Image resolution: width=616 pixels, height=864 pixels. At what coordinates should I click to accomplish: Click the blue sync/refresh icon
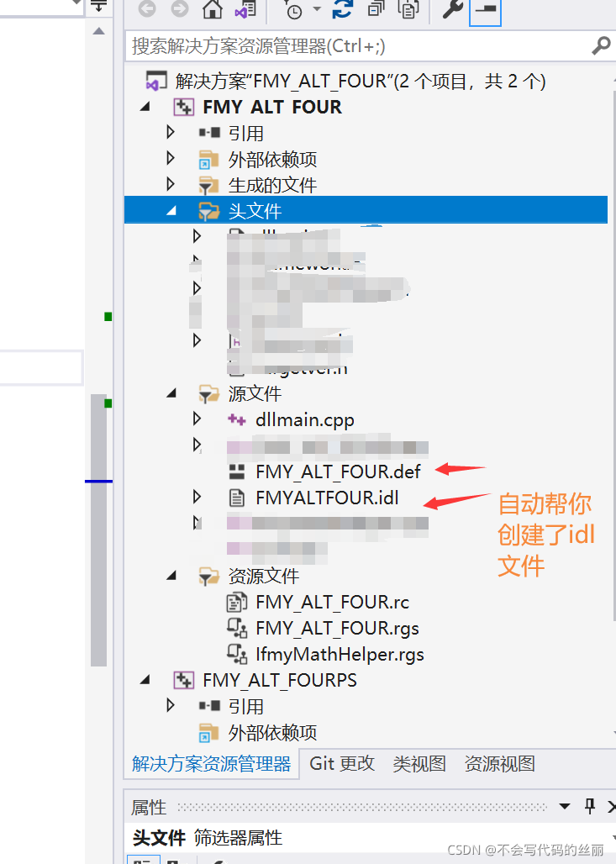pyautogui.click(x=342, y=9)
